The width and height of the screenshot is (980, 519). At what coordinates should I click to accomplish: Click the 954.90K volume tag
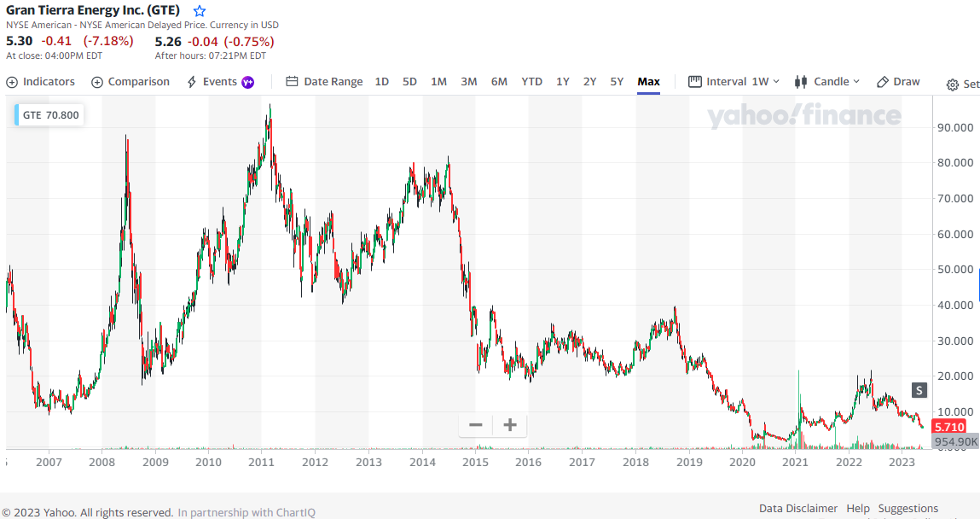pyautogui.click(x=956, y=441)
